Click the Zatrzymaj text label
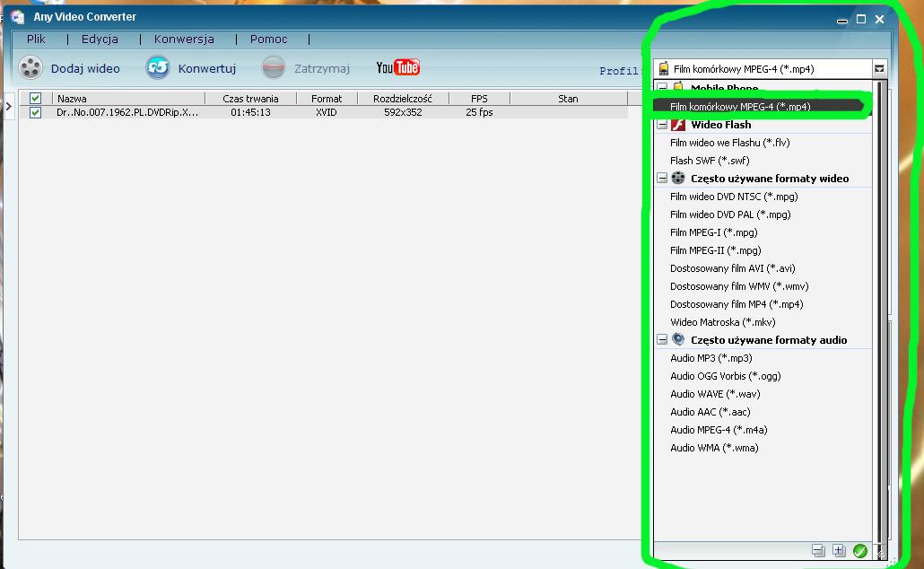Screen dimensions: 924x569 (x=322, y=68)
